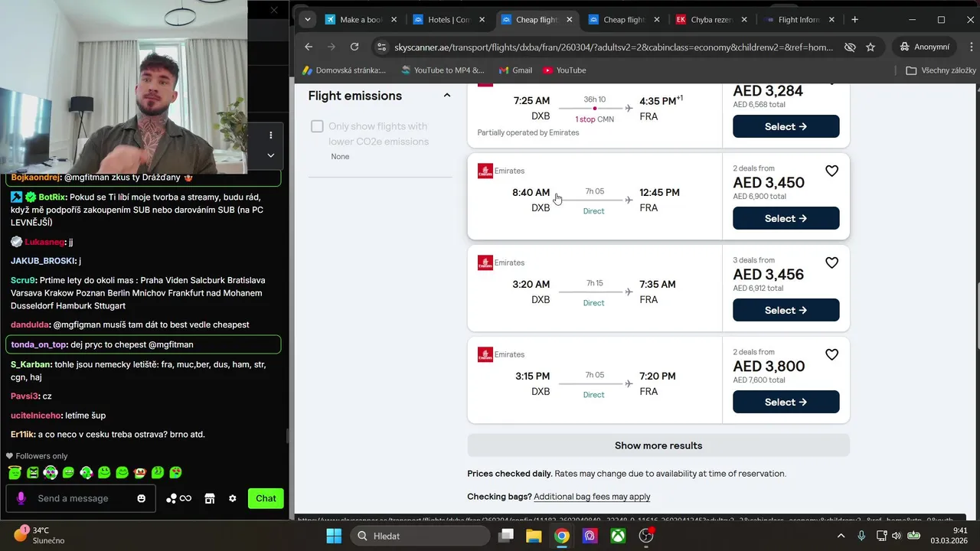Open 'YouTube to MP4' bookmark
This screenshot has width=980, height=551.
(x=443, y=70)
